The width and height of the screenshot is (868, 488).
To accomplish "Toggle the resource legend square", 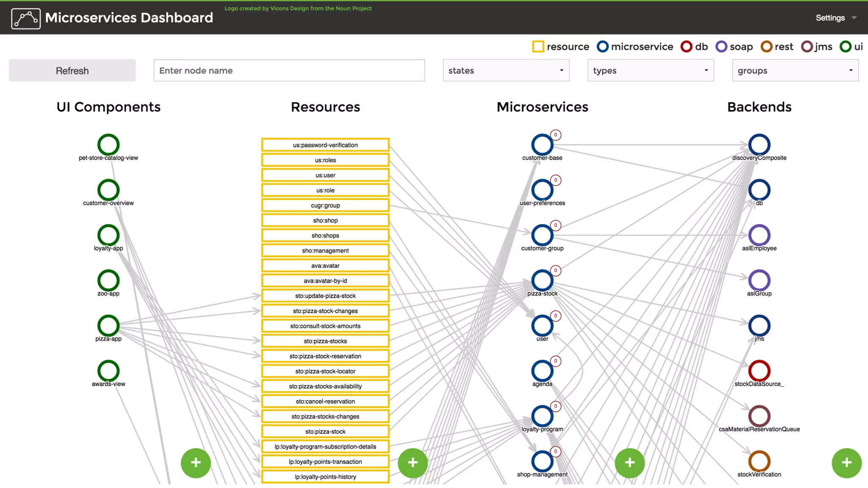I will 538,47.
